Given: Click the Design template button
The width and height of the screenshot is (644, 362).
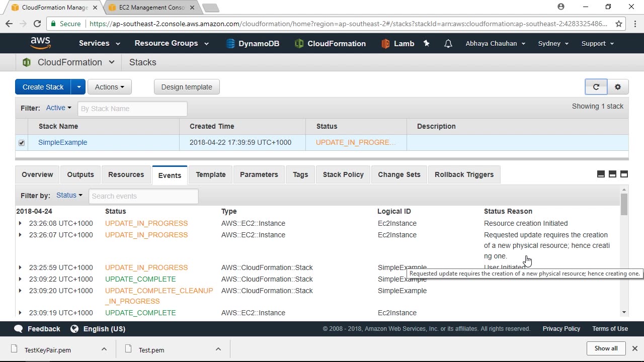Looking at the screenshot, I should [187, 87].
